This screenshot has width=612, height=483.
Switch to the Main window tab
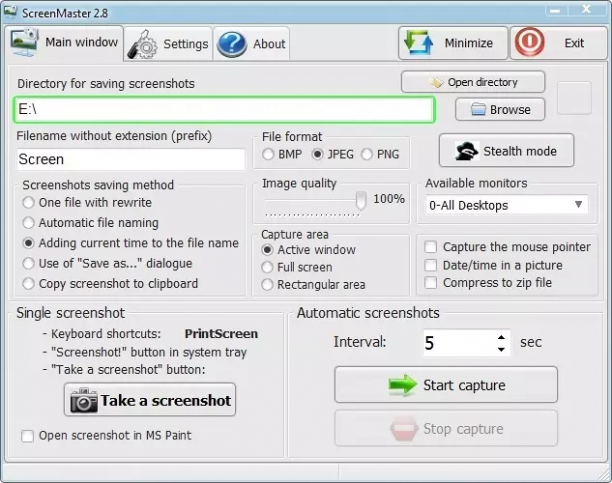pos(64,43)
